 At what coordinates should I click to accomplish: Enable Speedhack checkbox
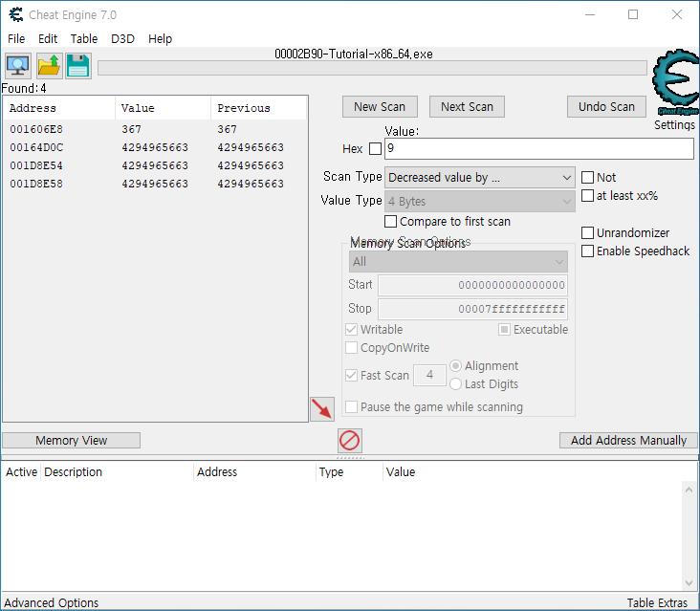tap(587, 251)
